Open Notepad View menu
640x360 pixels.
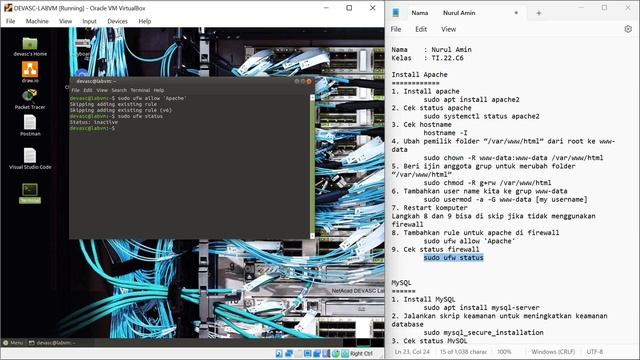point(448,29)
